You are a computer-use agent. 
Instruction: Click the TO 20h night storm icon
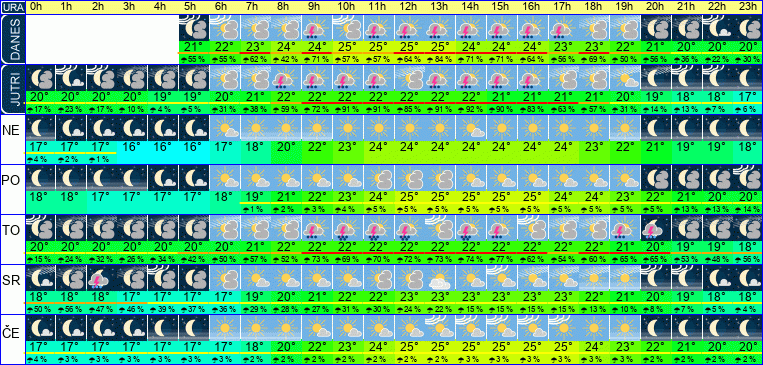(x=655, y=228)
